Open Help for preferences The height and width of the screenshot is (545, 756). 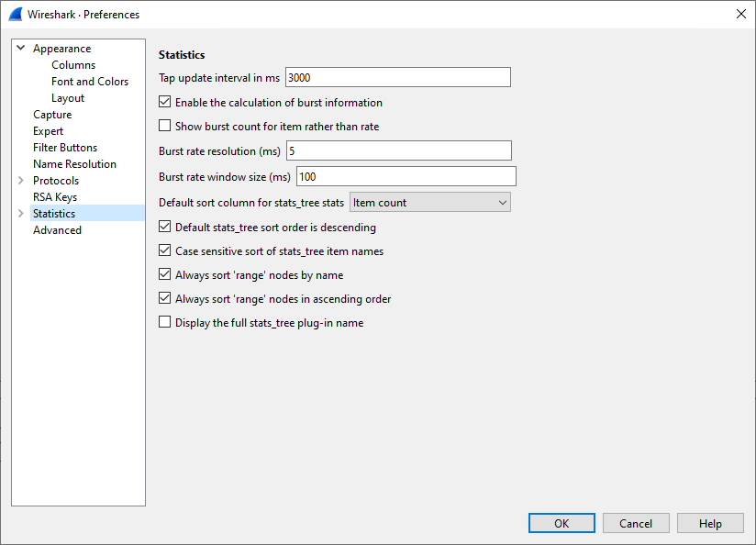(710, 523)
